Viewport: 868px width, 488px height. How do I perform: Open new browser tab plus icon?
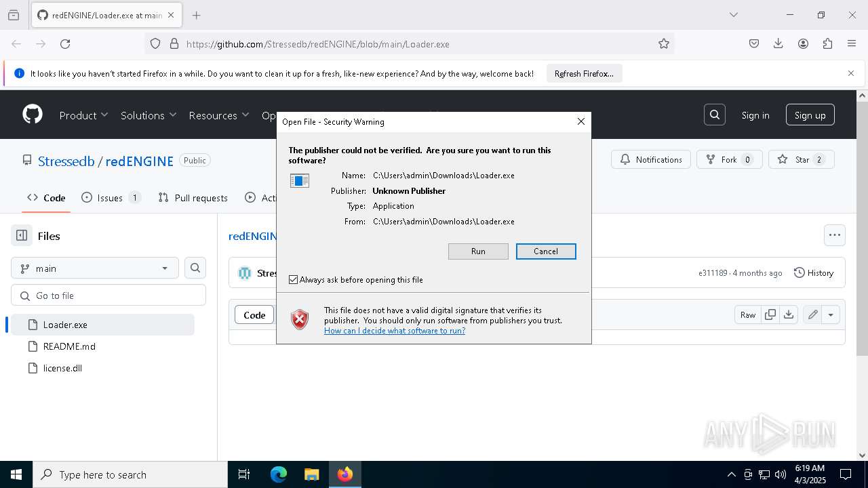(197, 15)
